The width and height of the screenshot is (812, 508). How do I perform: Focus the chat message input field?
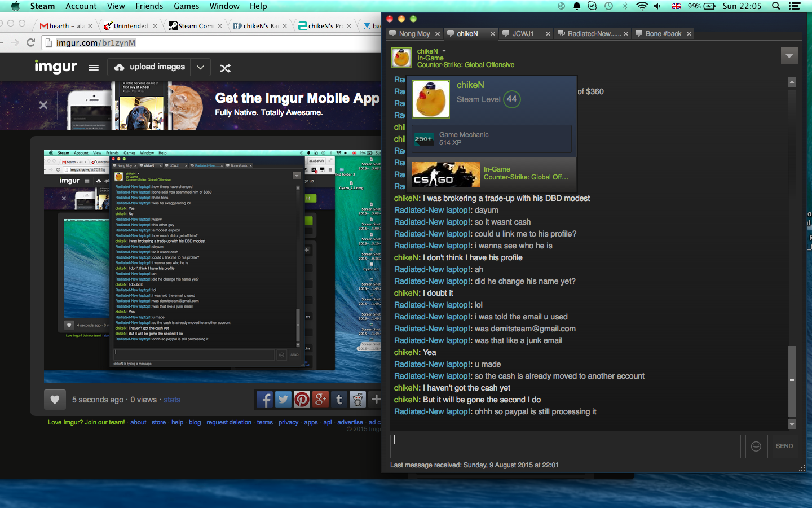[565, 446]
